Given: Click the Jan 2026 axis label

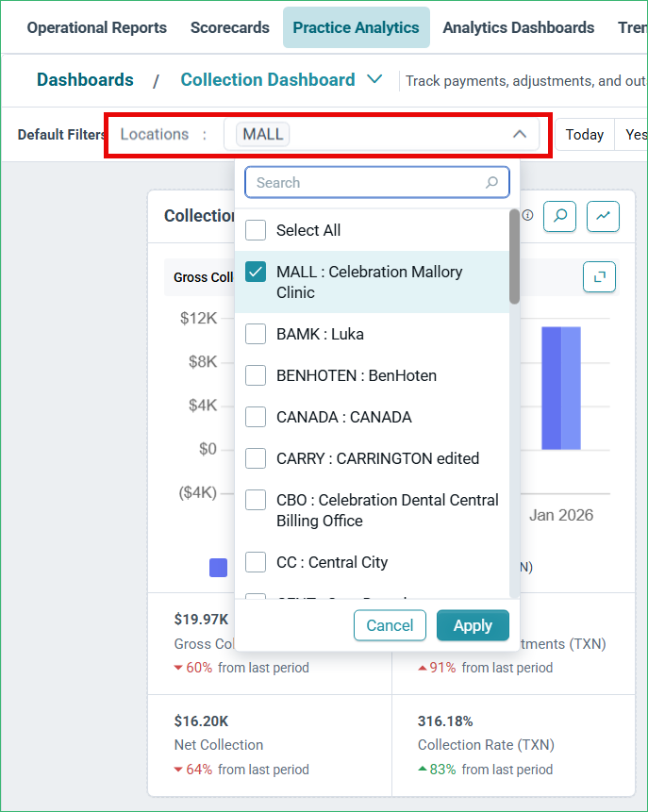Looking at the screenshot, I should point(561,515).
